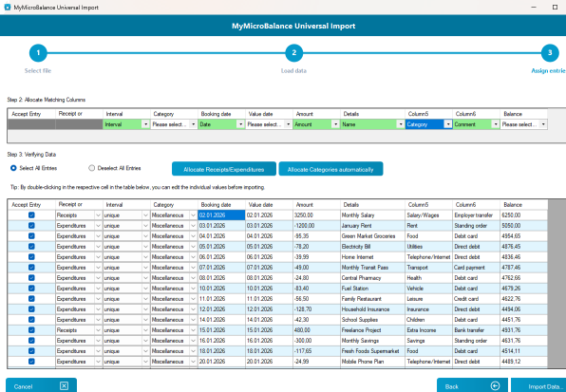Open the Value date mapping dropdown

click(288, 124)
